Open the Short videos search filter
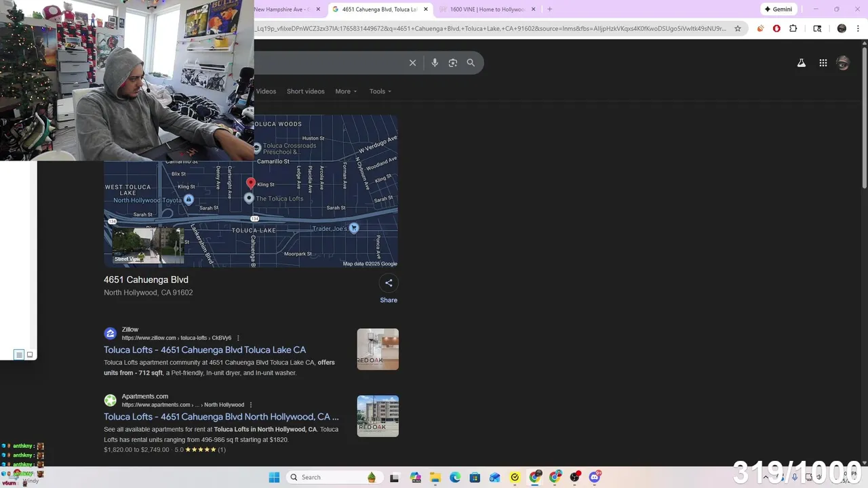 tap(305, 91)
